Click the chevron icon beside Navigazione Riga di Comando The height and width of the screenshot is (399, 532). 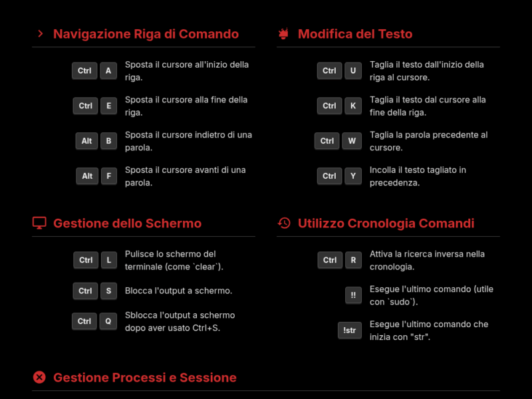[x=40, y=34]
